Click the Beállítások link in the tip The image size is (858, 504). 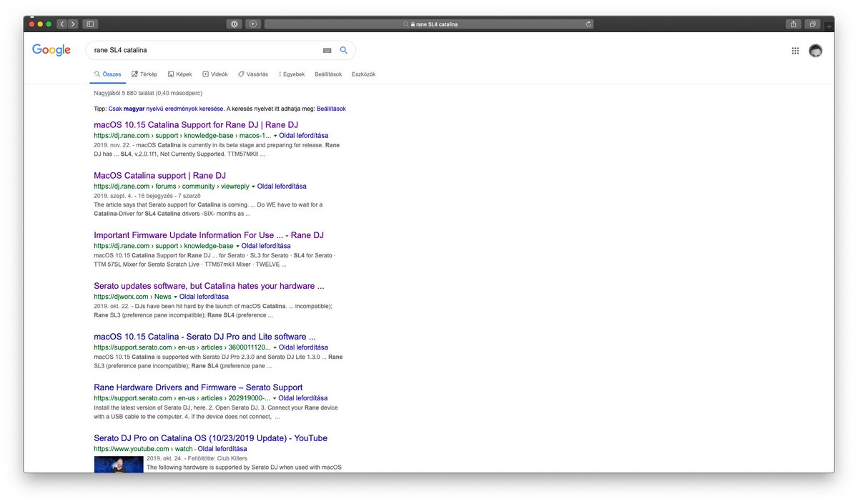pyautogui.click(x=331, y=109)
